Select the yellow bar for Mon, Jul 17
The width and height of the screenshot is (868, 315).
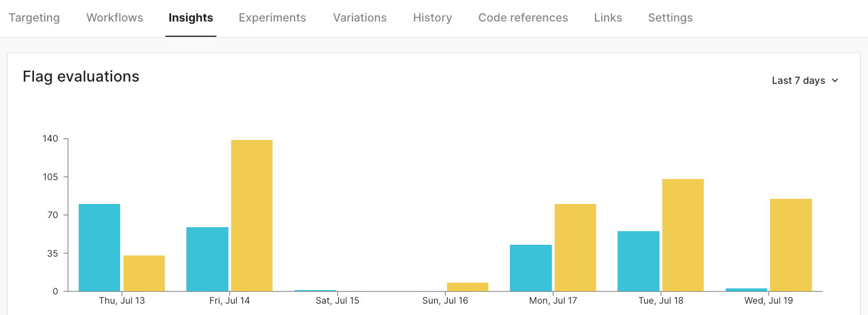pos(575,248)
